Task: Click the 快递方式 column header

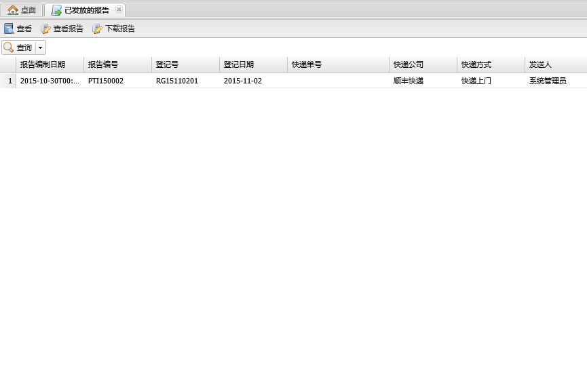Action: click(x=476, y=64)
